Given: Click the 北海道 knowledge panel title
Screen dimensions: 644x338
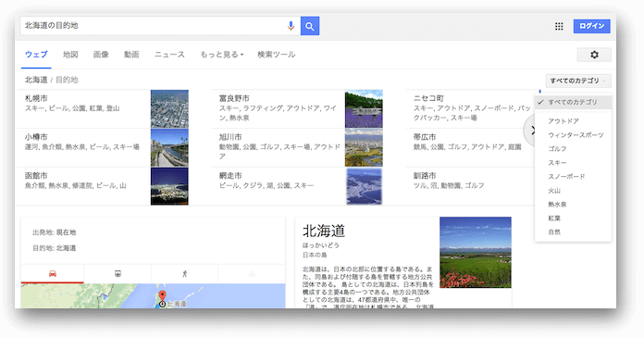Looking at the screenshot, I should tap(324, 232).
